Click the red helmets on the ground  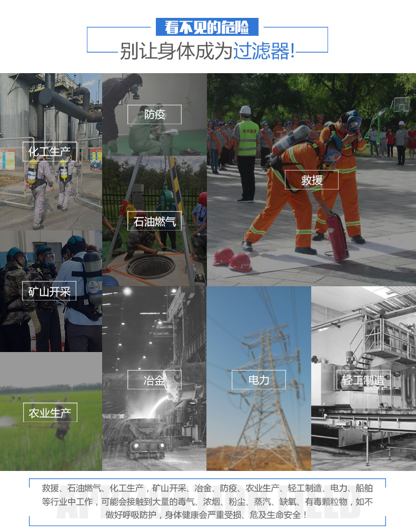(x=232, y=258)
